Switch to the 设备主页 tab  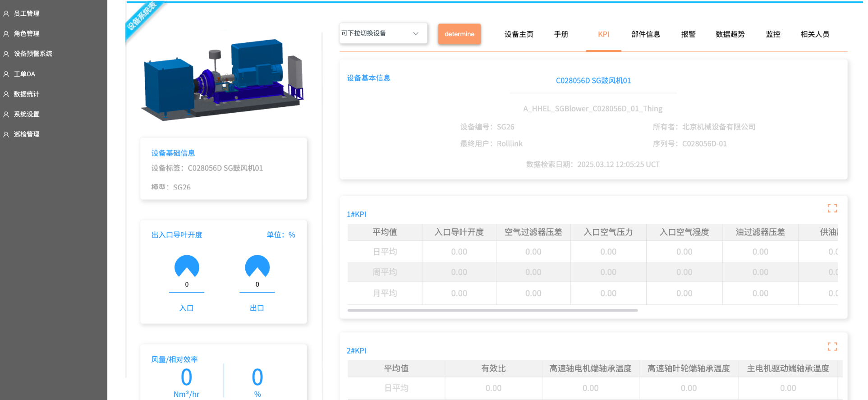[x=519, y=34]
